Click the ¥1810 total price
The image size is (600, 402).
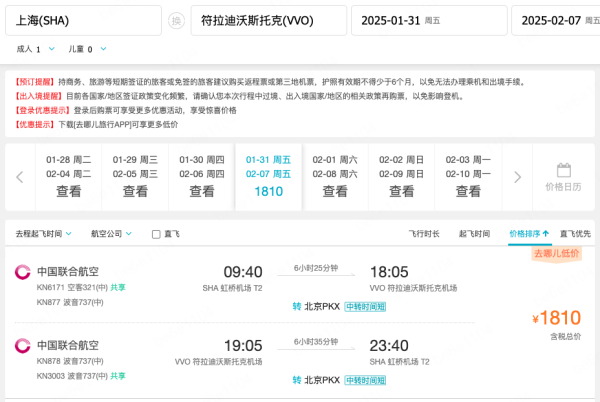pyautogui.click(x=557, y=318)
